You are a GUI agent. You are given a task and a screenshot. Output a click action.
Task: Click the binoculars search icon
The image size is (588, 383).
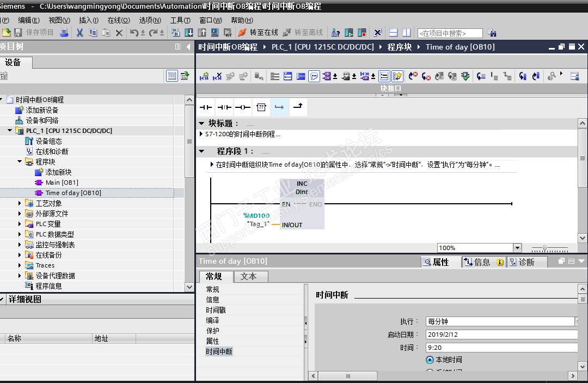tap(492, 33)
